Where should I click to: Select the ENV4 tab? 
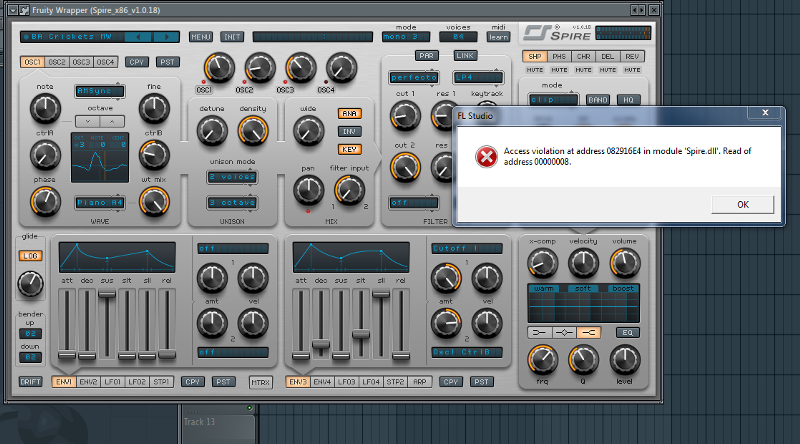322,382
